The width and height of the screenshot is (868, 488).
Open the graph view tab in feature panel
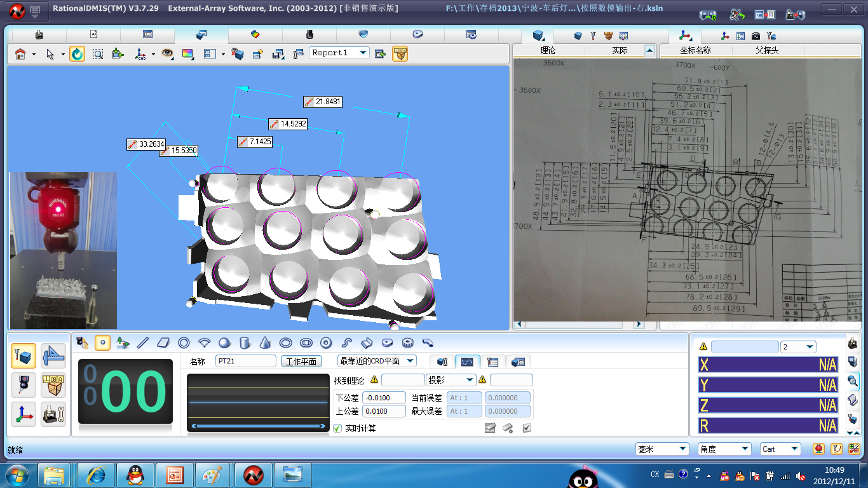click(x=467, y=362)
